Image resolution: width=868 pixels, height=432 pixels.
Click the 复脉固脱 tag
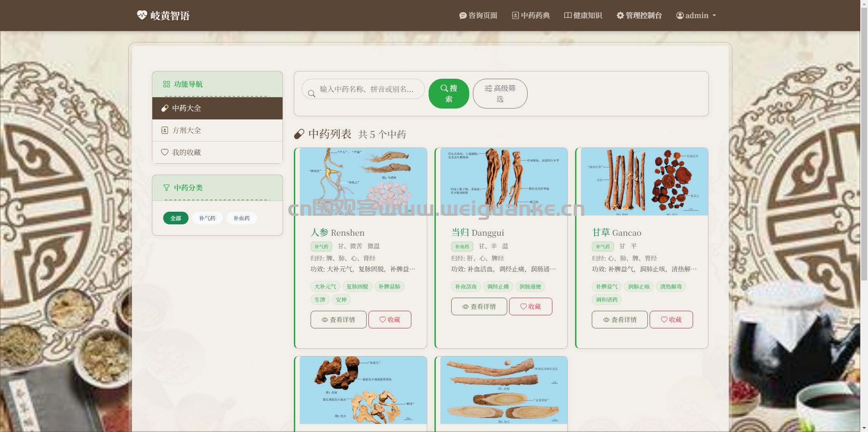(357, 286)
